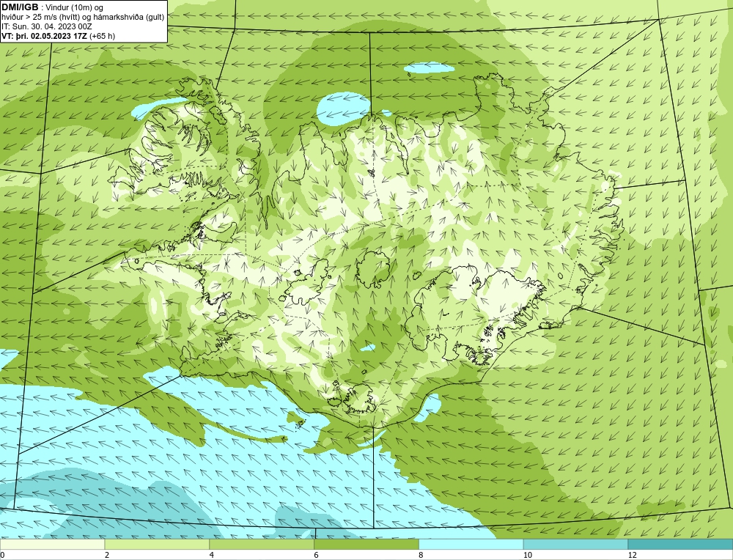733x560 pixels.
Task: Select the medium cyan 10–12 m/s swatch
Action: (576, 544)
